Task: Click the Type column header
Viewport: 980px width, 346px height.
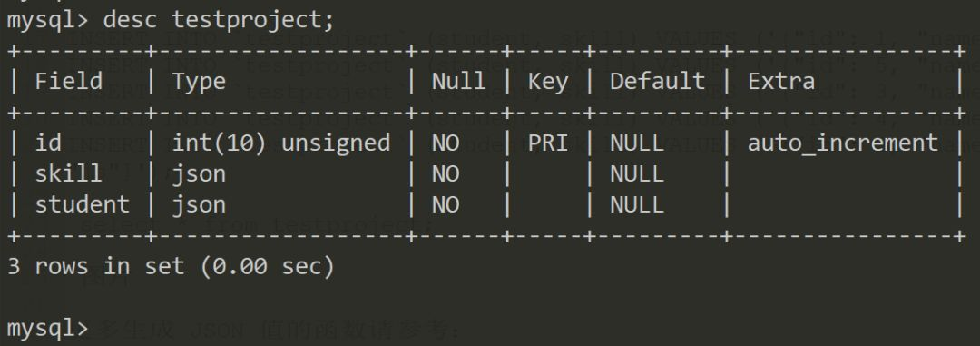Action: 199,82
